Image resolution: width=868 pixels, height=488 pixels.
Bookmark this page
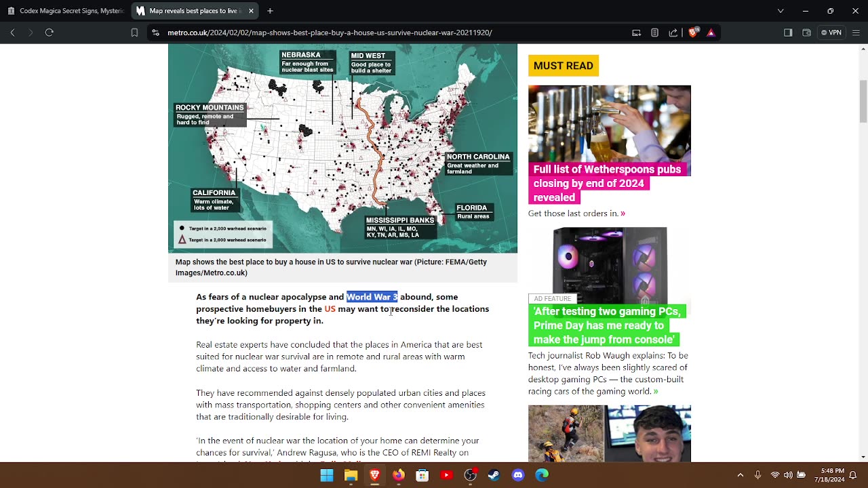[x=134, y=33]
